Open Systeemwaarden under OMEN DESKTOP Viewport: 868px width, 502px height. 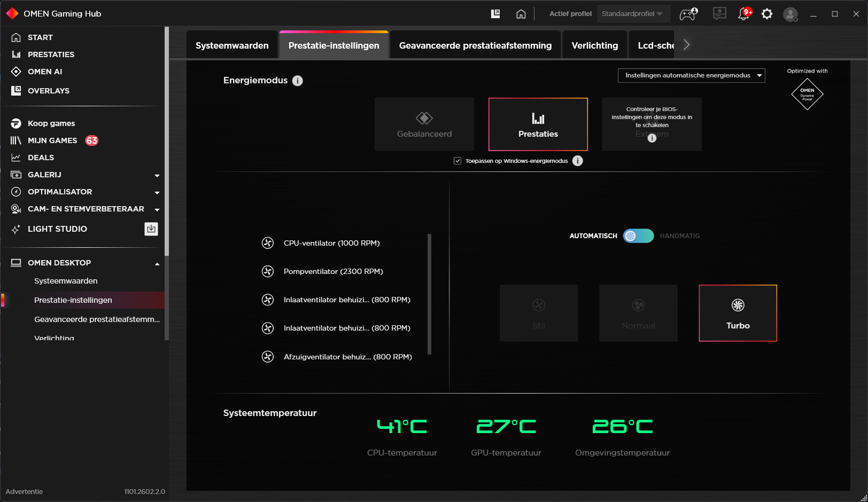66,281
